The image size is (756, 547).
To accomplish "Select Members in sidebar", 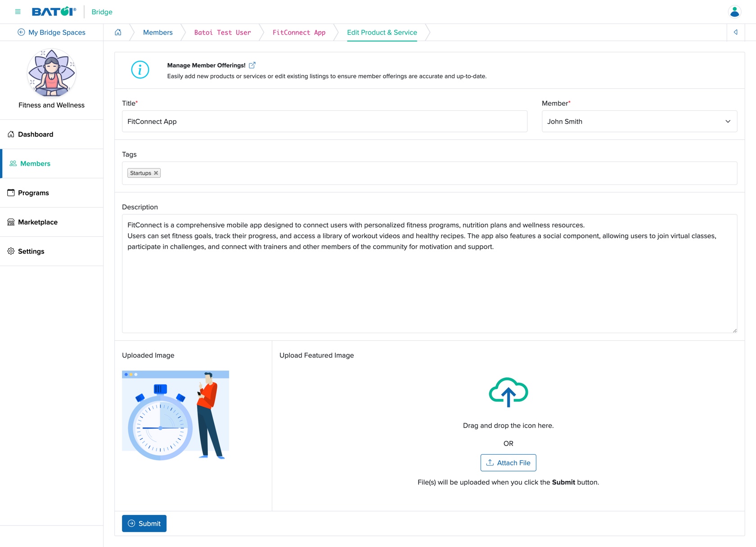I will click(x=52, y=163).
